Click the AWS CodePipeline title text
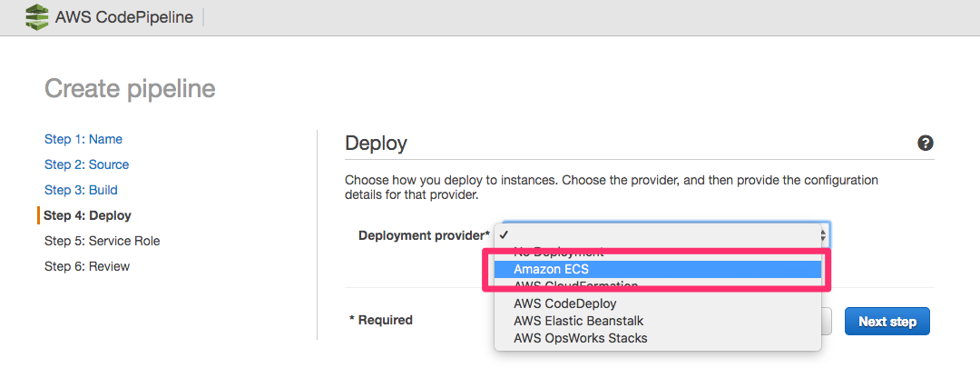Viewport: 980px width, 368px height. coord(123,17)
